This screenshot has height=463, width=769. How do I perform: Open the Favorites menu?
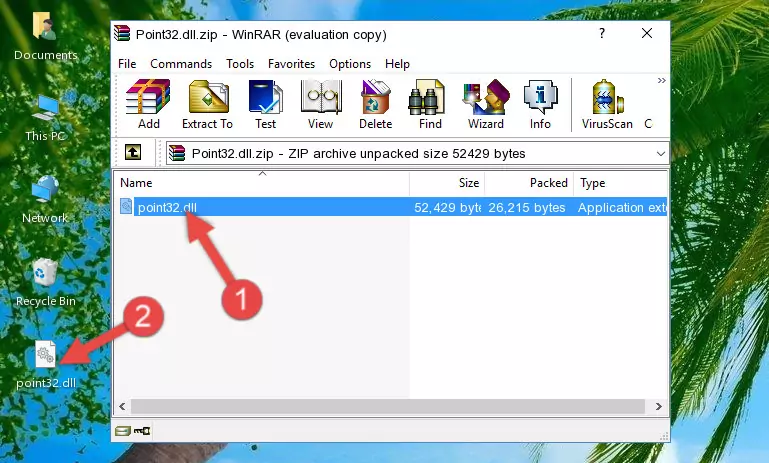click(291, 64)
